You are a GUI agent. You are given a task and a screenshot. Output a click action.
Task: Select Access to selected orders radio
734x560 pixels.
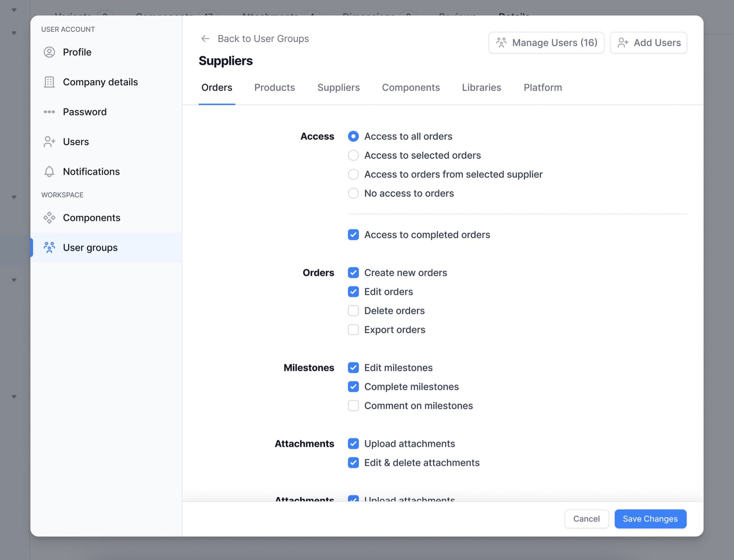[353, 156]
